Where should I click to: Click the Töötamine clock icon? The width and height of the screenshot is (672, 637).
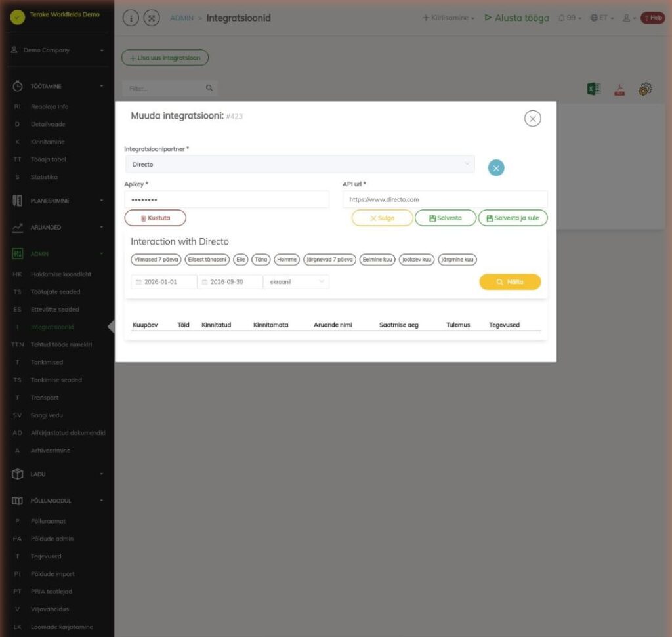tap(18, 86)
